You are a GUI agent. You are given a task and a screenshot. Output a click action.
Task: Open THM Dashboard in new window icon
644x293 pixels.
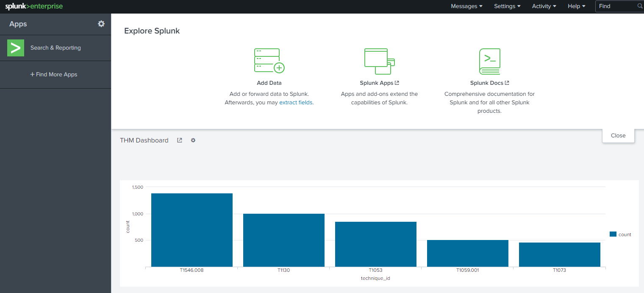(180, 140)
